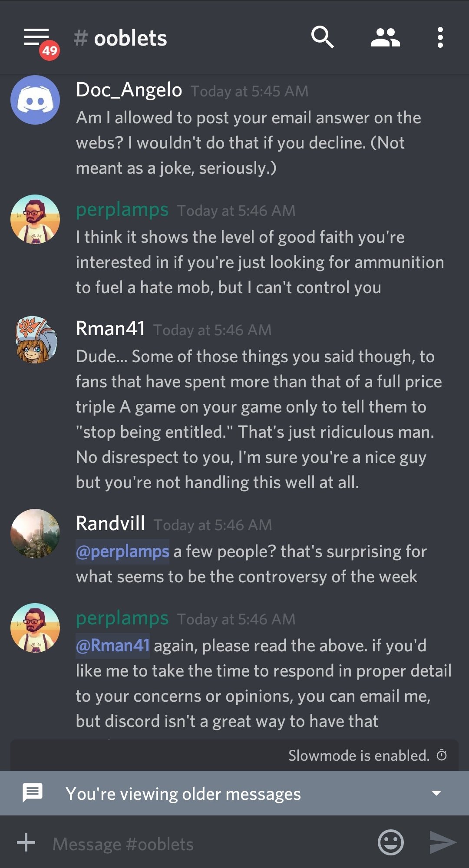Tap the message bubble icon in older-messages bar
Image resolution: width=469 pixels, height=868 pixels.
click(33, 793)
